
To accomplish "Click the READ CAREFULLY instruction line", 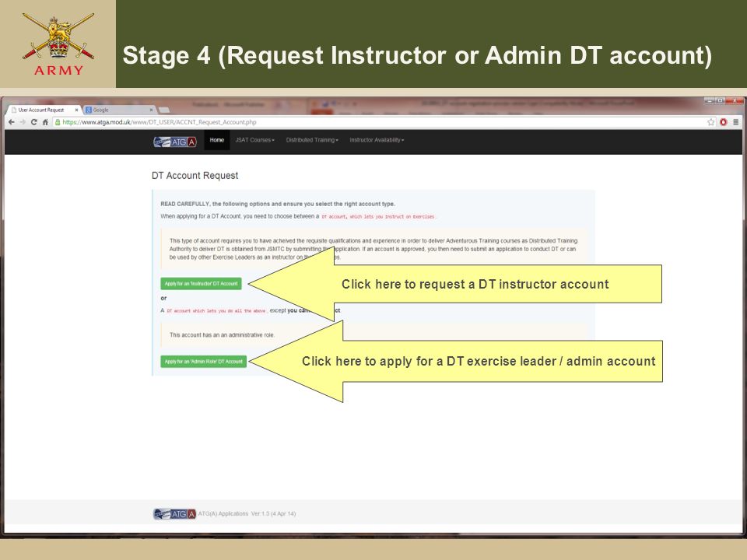I will pos(278,204).
